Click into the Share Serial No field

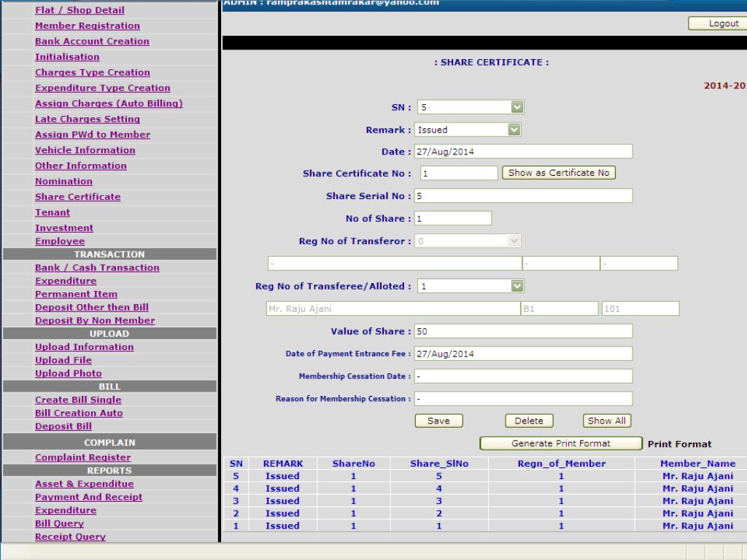coord(523,195)
